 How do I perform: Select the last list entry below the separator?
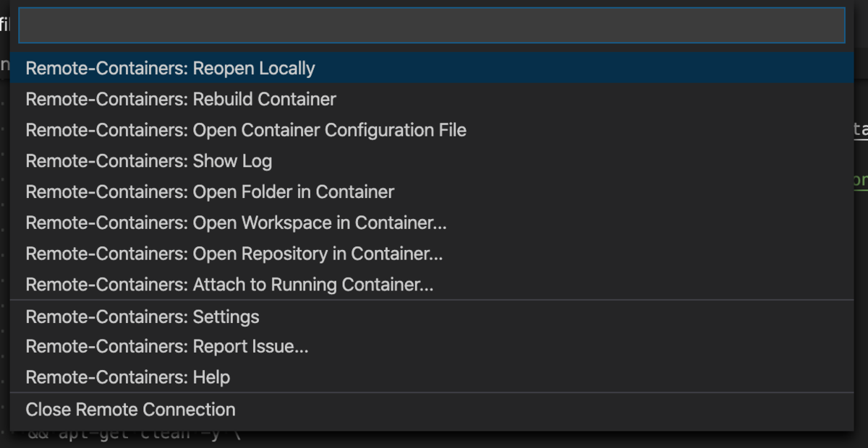coord(130,409)
